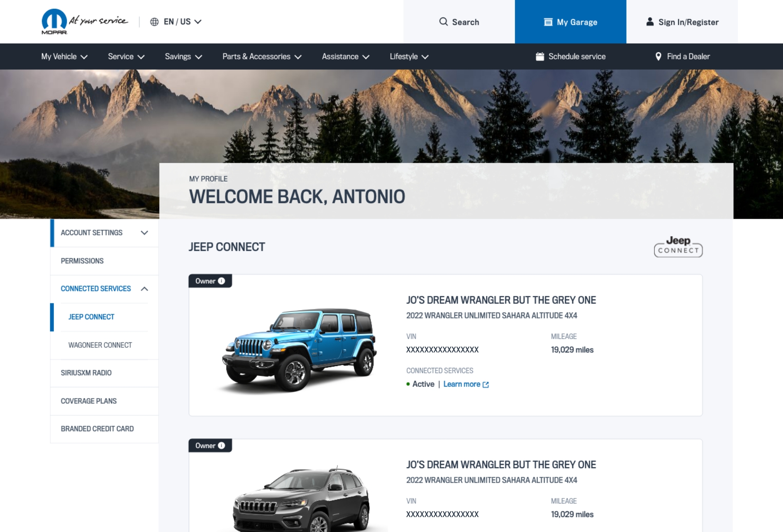Screen dimensions: 783x532
Task: Click the Learn more link for connected services
Action: tap(462, 384)
